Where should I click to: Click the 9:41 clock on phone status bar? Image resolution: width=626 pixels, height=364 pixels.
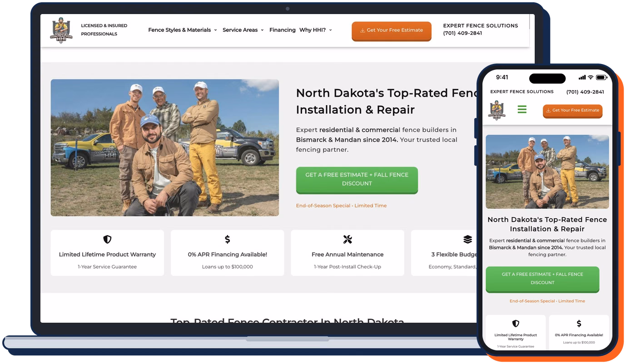pos(502,77)
